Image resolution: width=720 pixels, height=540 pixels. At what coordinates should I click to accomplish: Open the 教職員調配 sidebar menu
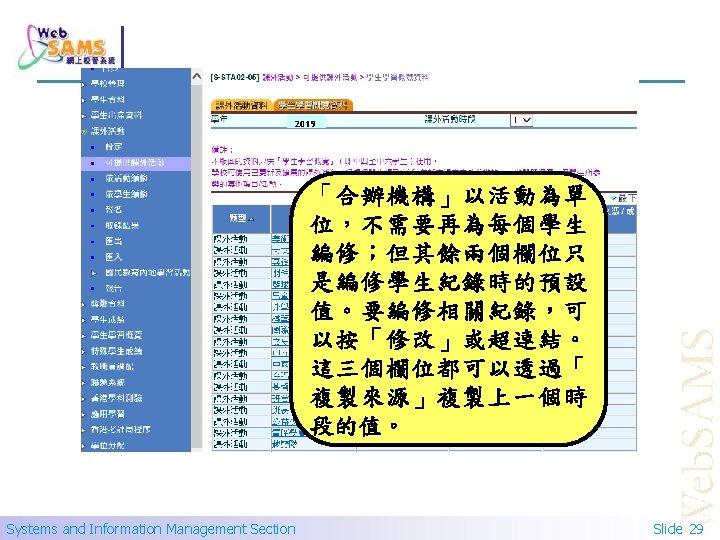(x=112, y=367)
